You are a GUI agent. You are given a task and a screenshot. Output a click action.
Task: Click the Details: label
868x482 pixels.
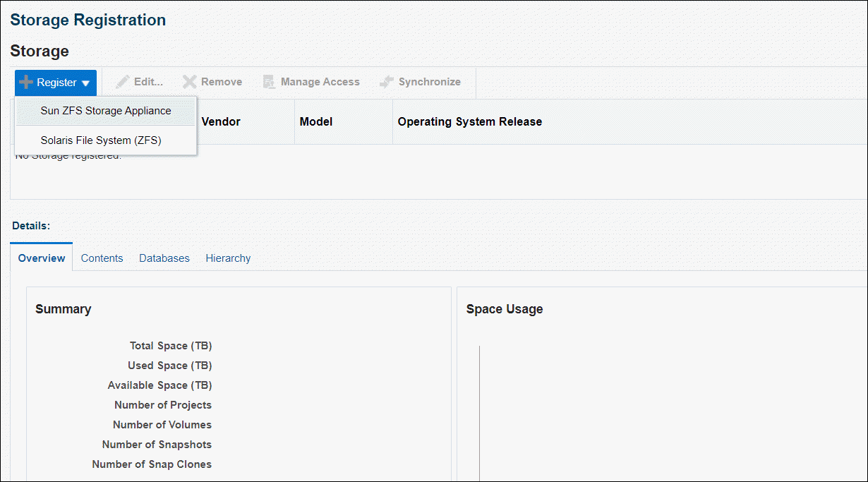31,226
